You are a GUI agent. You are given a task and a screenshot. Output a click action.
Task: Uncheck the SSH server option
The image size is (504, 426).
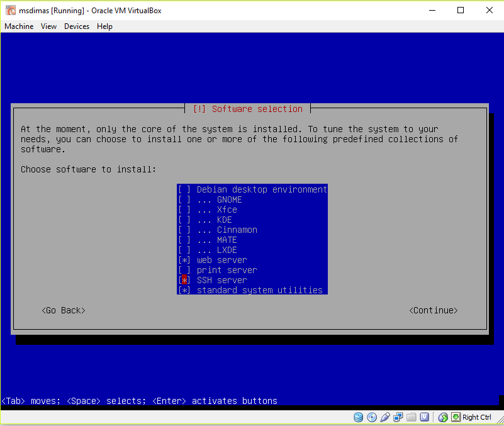point(184,280)
